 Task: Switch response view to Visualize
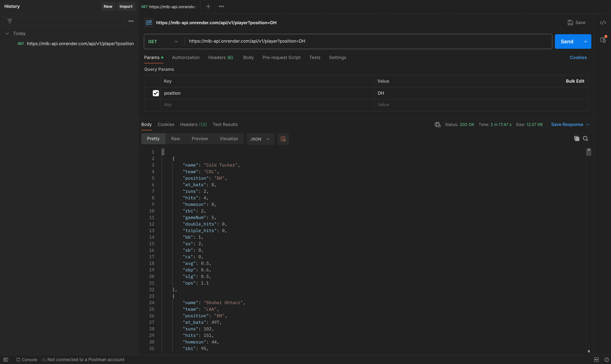pos(229,139)
